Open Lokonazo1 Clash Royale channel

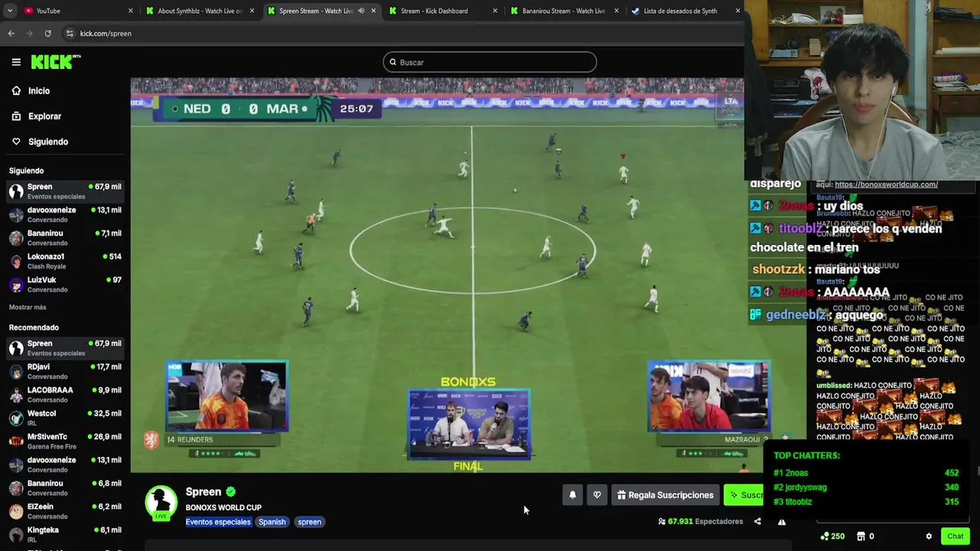pos(64,261)
